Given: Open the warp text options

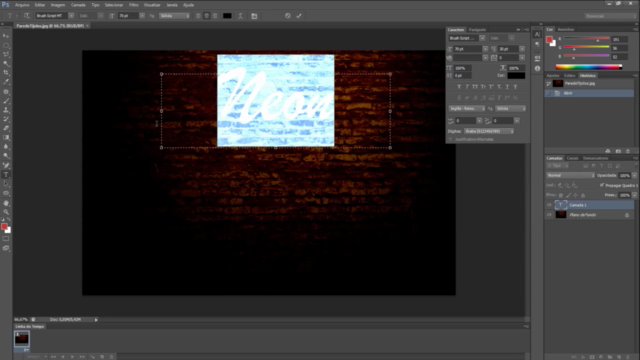Looking at the screenshot, I should 240,16.
